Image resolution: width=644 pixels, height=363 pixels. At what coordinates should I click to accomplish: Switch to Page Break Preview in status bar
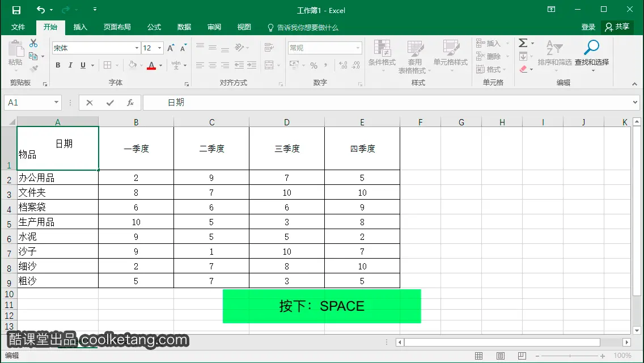[522, 356]
